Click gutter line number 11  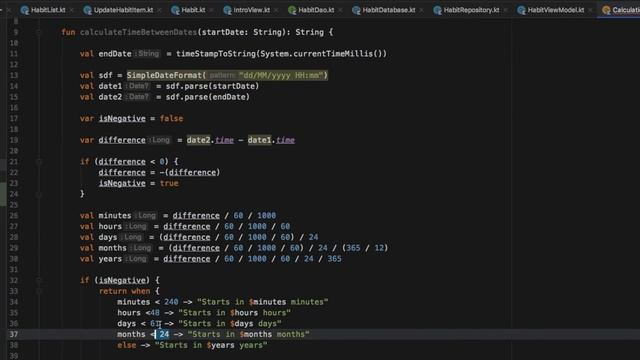click(13, 54)
